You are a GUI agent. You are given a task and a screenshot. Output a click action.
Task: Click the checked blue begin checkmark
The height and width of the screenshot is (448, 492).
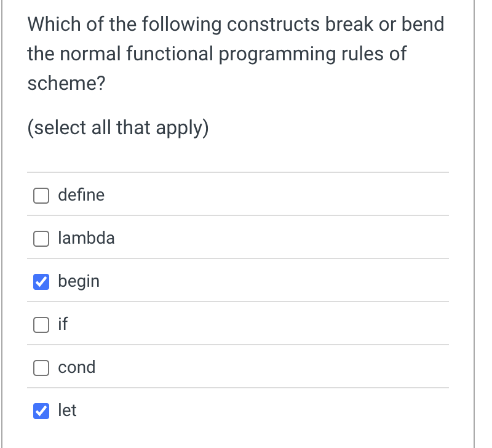coord(41,281)
